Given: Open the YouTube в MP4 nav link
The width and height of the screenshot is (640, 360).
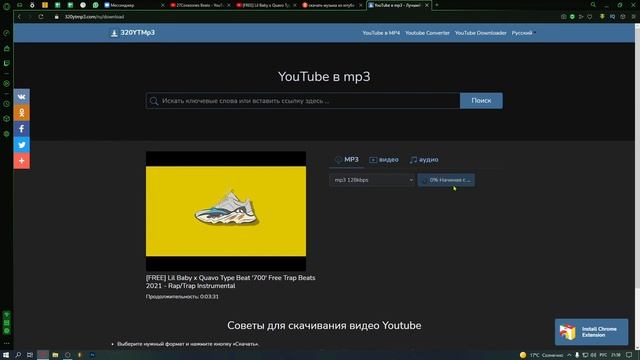Looking at the screenshot, I should click(381, 33).
